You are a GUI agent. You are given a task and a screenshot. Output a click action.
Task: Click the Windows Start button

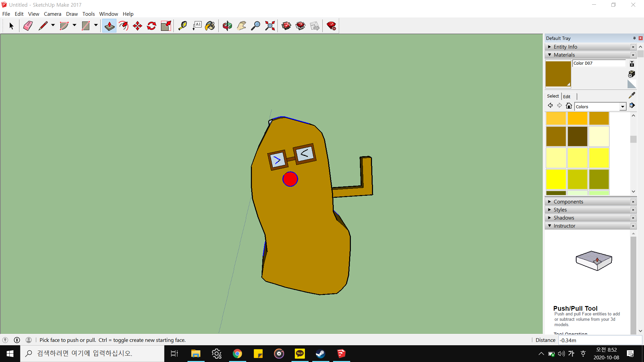[x=10, y=354]
